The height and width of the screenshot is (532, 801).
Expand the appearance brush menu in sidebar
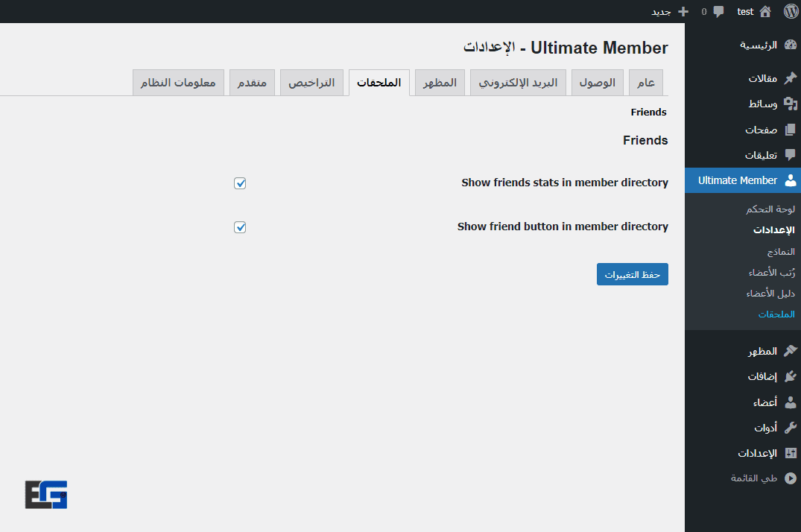pyautogui.click(x=790, y=351)
